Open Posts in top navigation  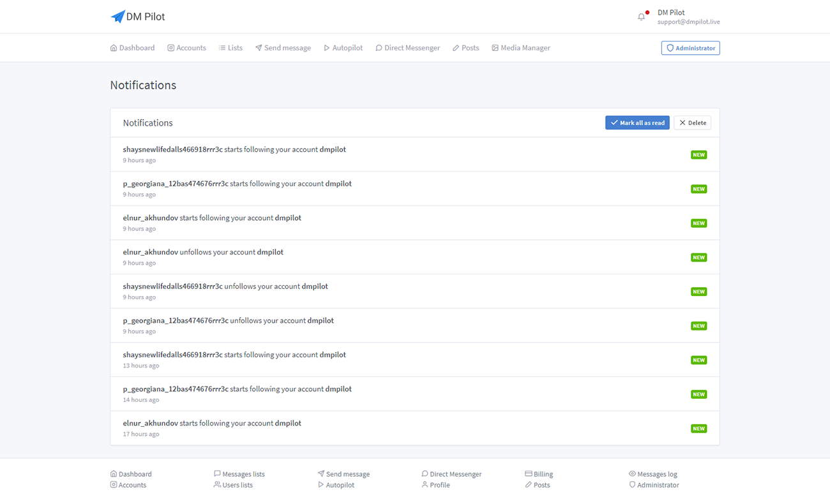point(465,48)
